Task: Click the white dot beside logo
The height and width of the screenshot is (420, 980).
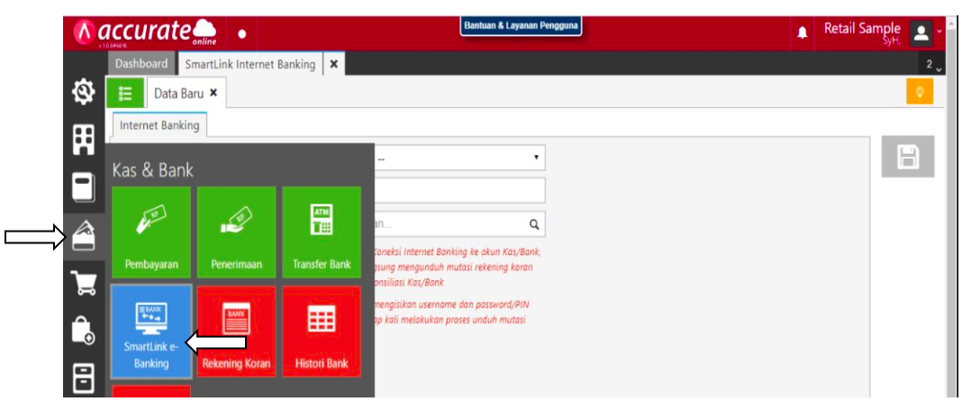Action: (x=242, y=33)
